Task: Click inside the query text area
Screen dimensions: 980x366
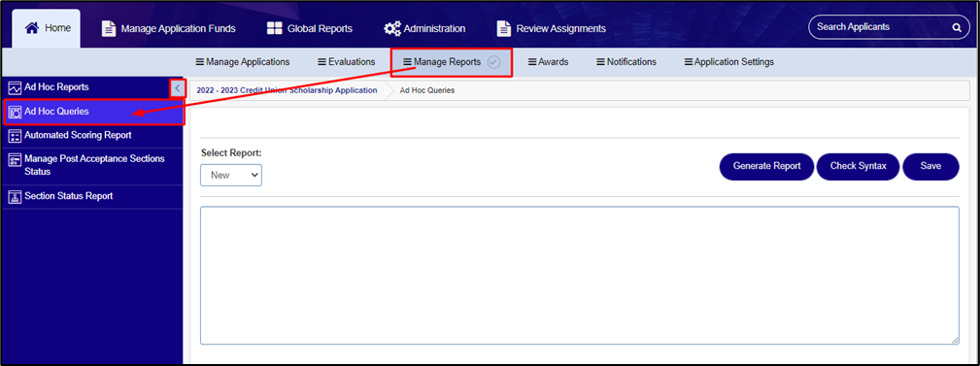Action: pyautogui.click(x=580, y=276)
